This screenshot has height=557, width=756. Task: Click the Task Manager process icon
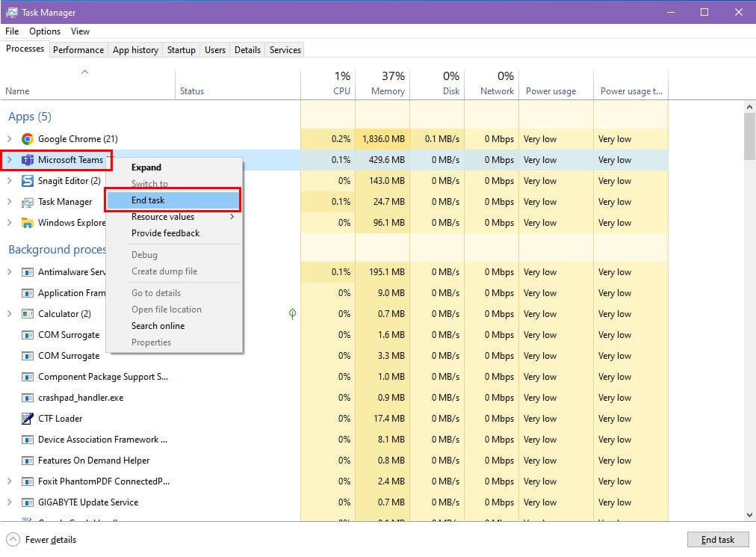pyautogui.click(x=28, y=202)
